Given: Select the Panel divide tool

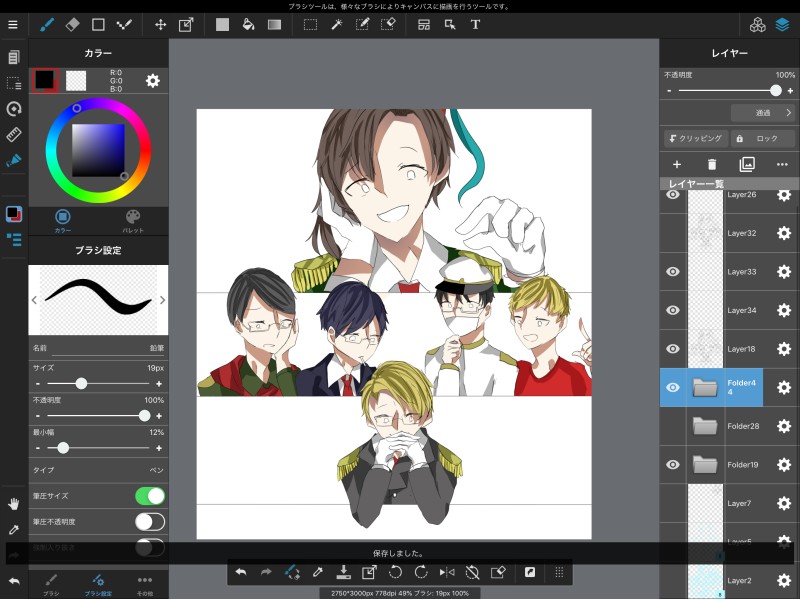Looking at the screenshot, I should tap(424, 24).
